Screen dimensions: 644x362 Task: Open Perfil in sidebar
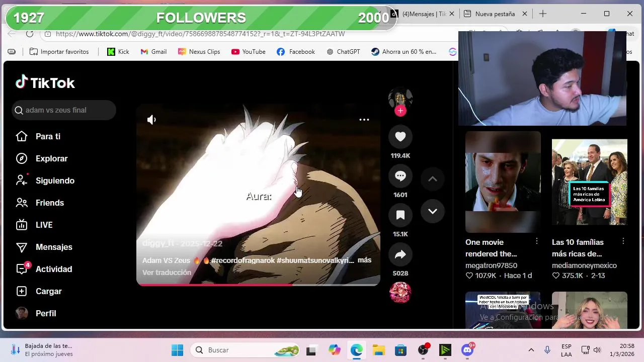[46, 313]
